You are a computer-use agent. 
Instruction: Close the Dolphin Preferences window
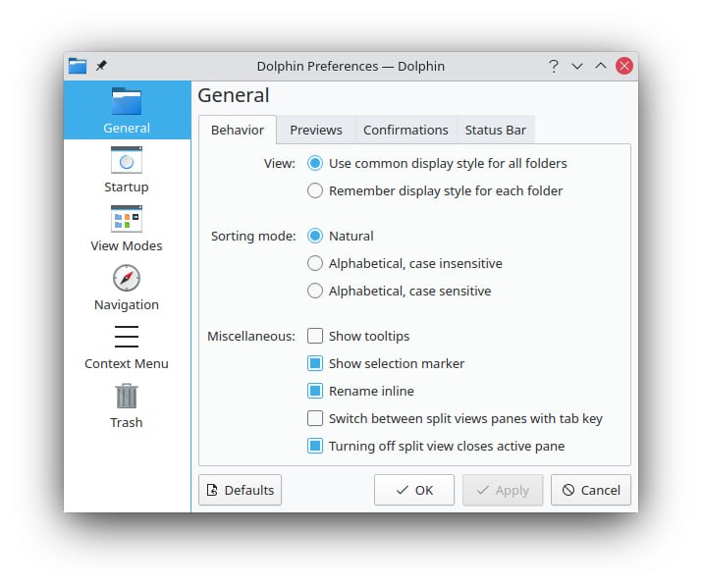click(624, 66)
